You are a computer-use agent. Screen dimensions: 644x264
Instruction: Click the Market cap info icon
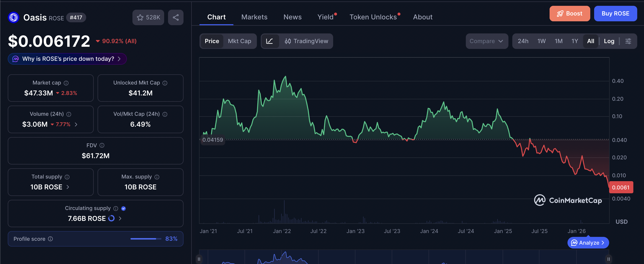pos(66,83)
